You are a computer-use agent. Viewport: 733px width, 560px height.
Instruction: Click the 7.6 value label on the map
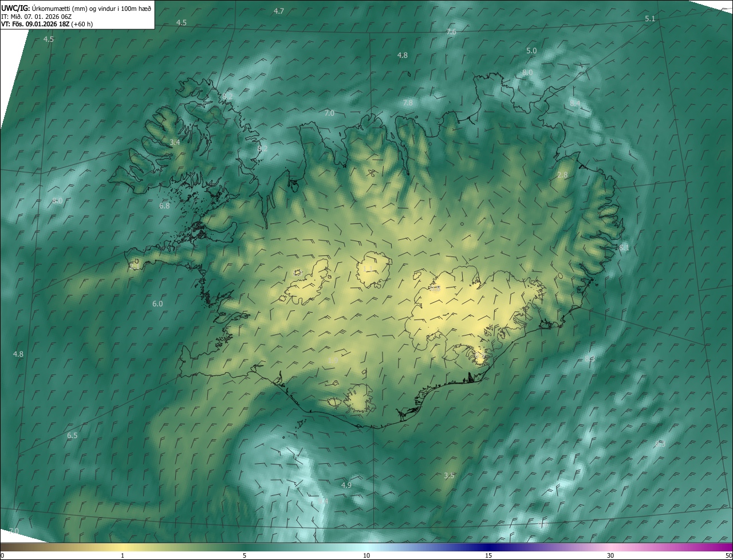451,32
